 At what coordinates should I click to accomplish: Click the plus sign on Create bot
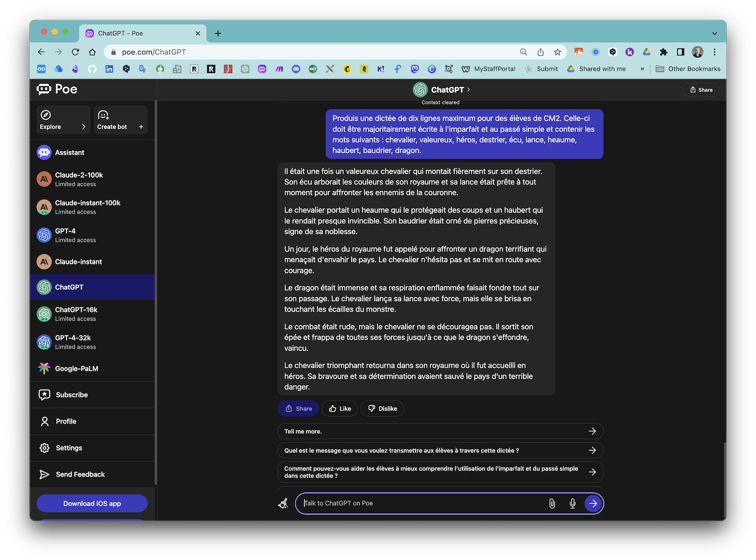point(141,127)
